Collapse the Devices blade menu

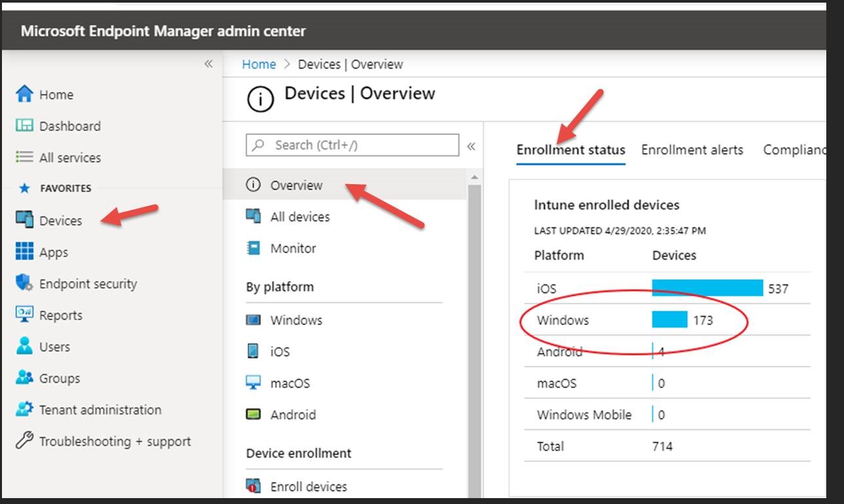[471, 146]
